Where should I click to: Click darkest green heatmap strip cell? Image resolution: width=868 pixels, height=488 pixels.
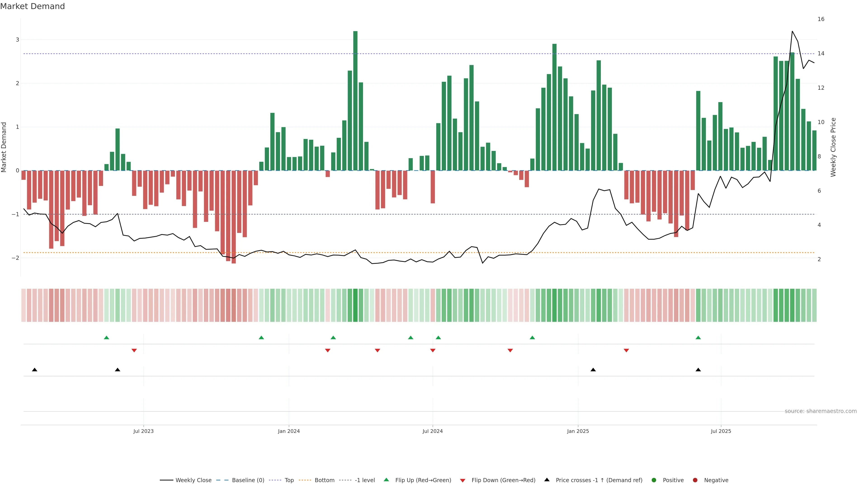point(355,305)
